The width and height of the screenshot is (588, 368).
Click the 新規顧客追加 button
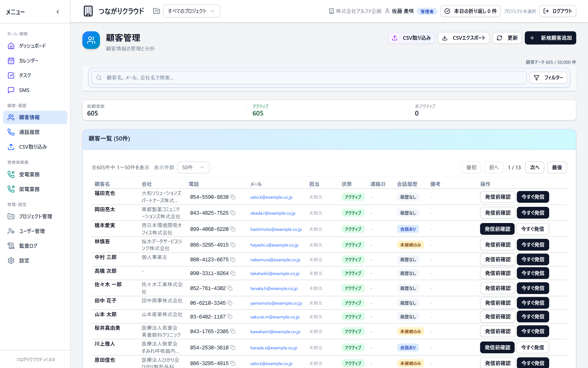coord(551,38)
